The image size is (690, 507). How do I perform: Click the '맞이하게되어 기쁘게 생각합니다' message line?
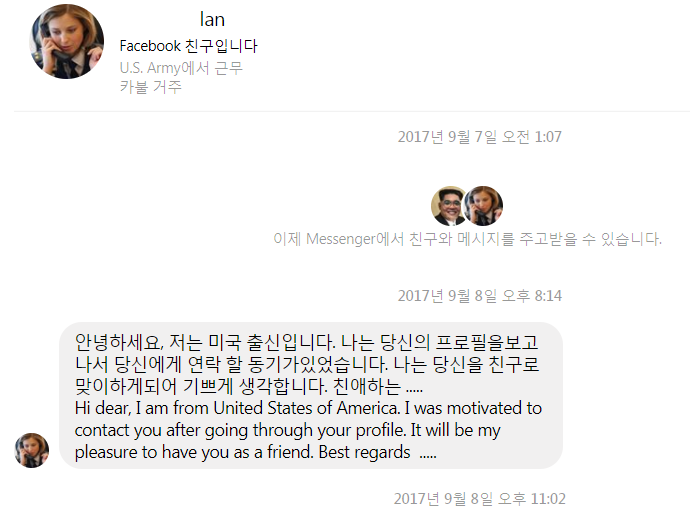click(249, 386)
